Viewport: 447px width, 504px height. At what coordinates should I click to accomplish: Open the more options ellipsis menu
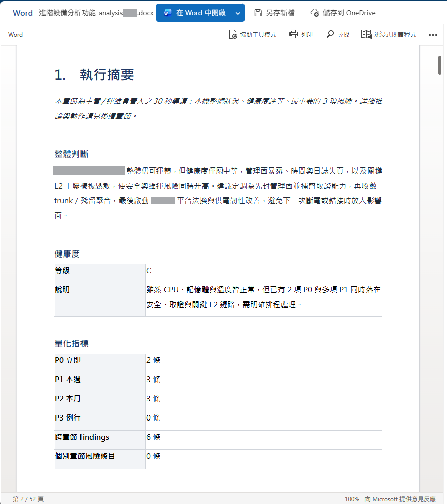433,35
